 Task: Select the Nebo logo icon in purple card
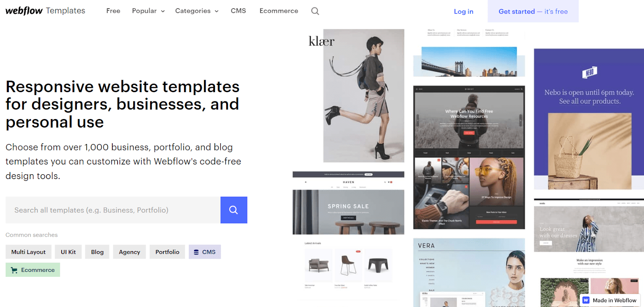pos(589,72)
